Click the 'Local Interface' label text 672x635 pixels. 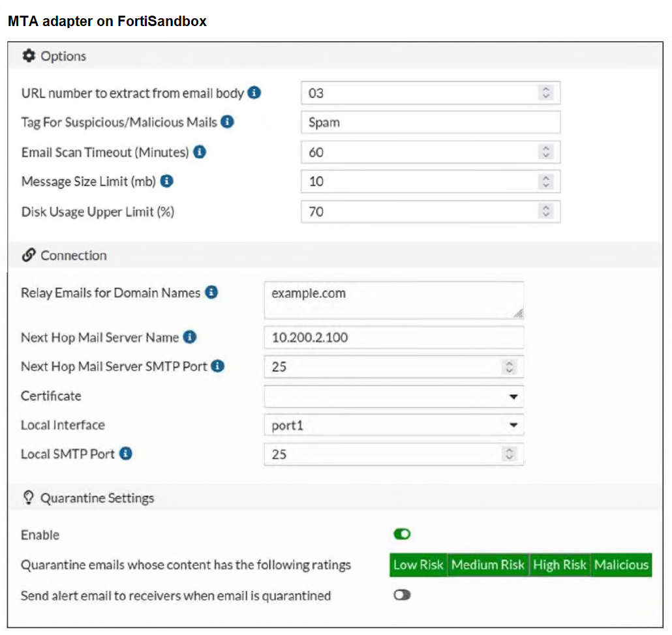pos(63,425)
